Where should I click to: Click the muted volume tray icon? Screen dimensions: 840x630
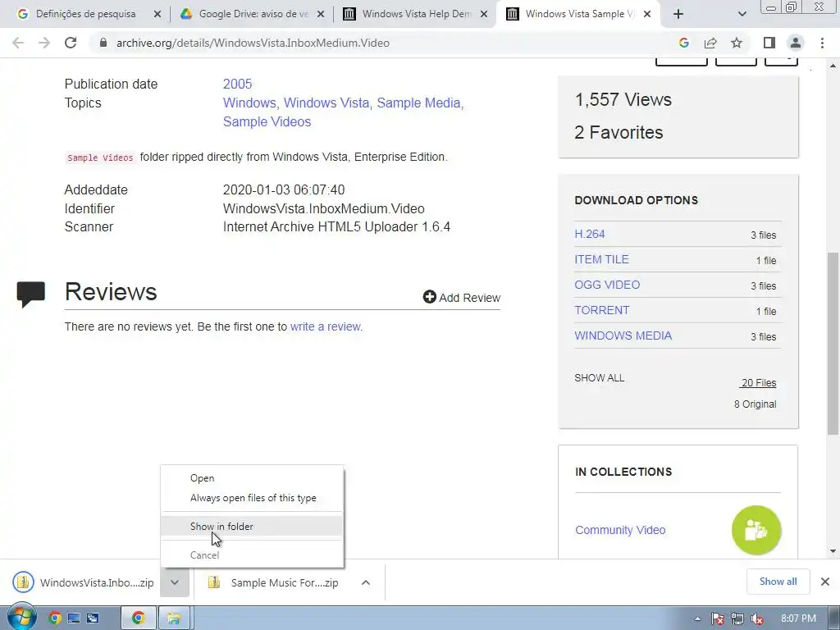[757, 619]
